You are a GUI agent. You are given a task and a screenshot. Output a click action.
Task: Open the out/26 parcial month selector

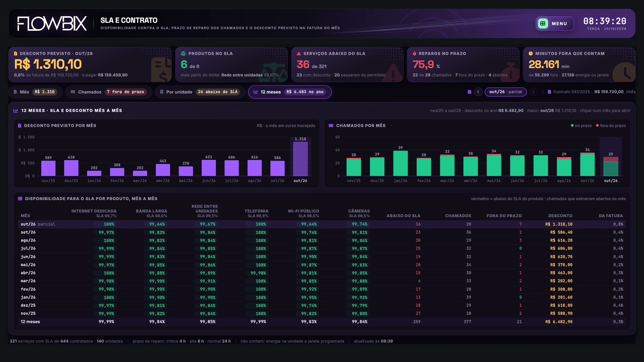click(x=506, y=92)
